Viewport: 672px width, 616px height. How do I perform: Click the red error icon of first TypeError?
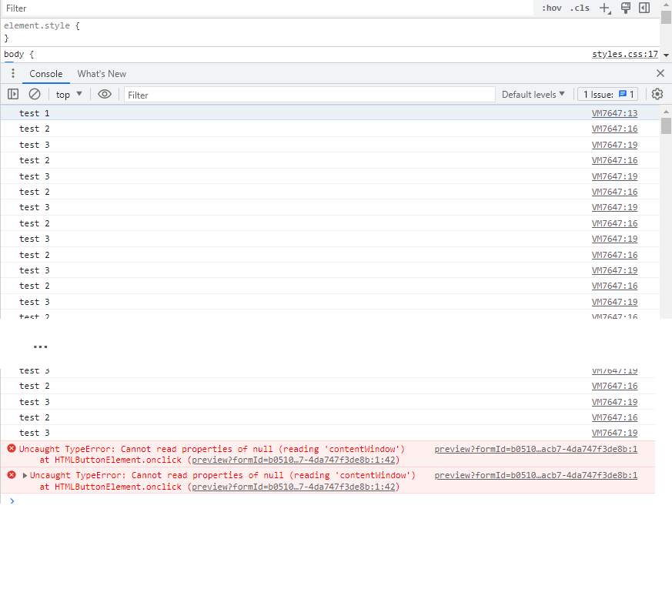[11, 449]
